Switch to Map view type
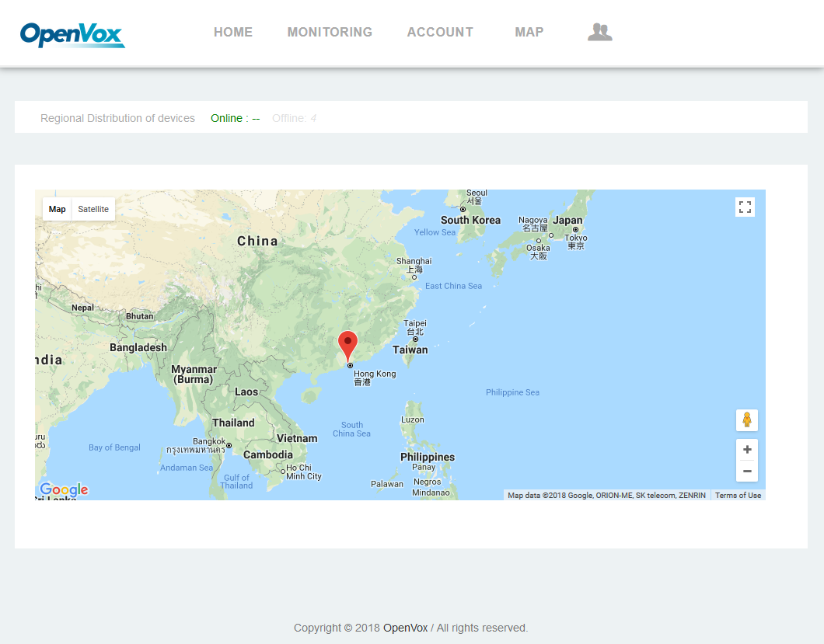Viewport: 824px width, 644px height. (58, 209)
